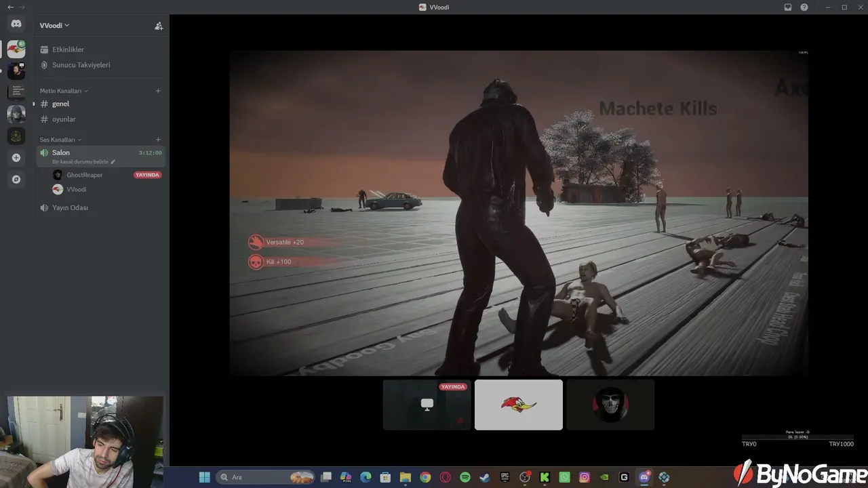
Task: Open Microsoft Store from the taskbar
Action: pos(385,477)
